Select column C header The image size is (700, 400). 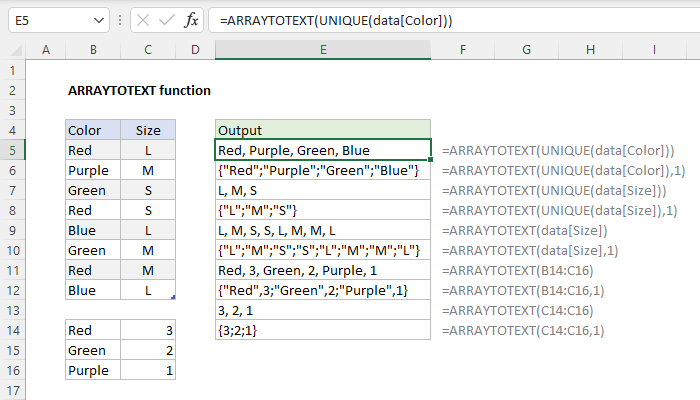coord(148,50)
